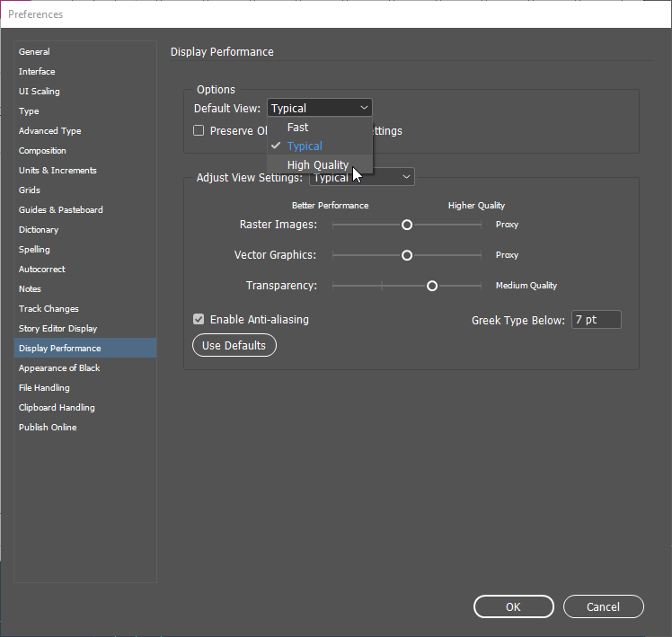Viewport: 672px width, 637px height.
Task: Open Composition preferences
Action: [x=84, y=150]
